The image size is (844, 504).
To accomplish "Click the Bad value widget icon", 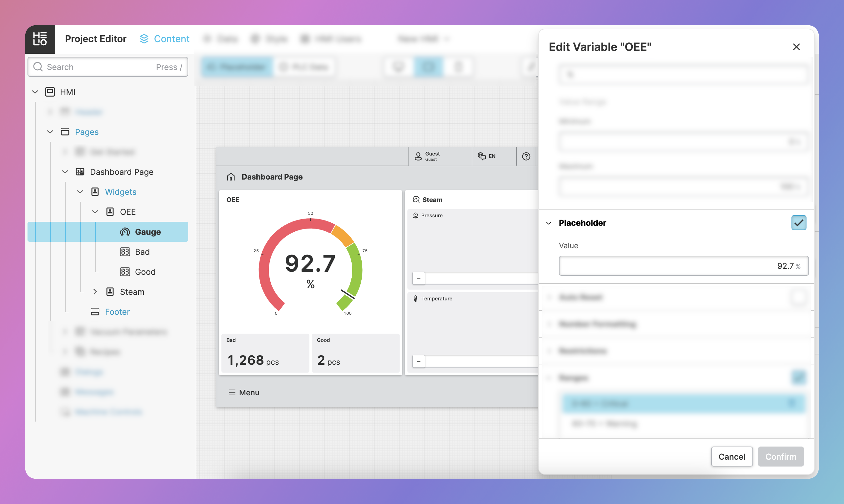I will pyautogui.click(x=125, y=252).
